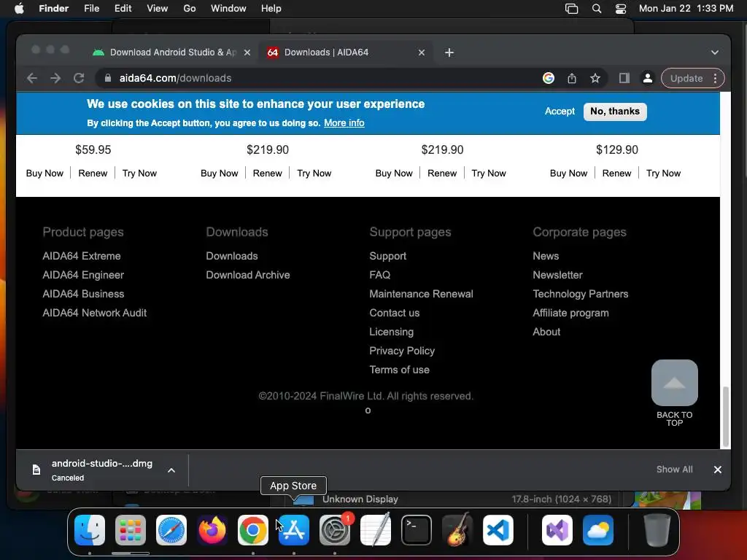Open Affiliate program link

click(570, 313)
